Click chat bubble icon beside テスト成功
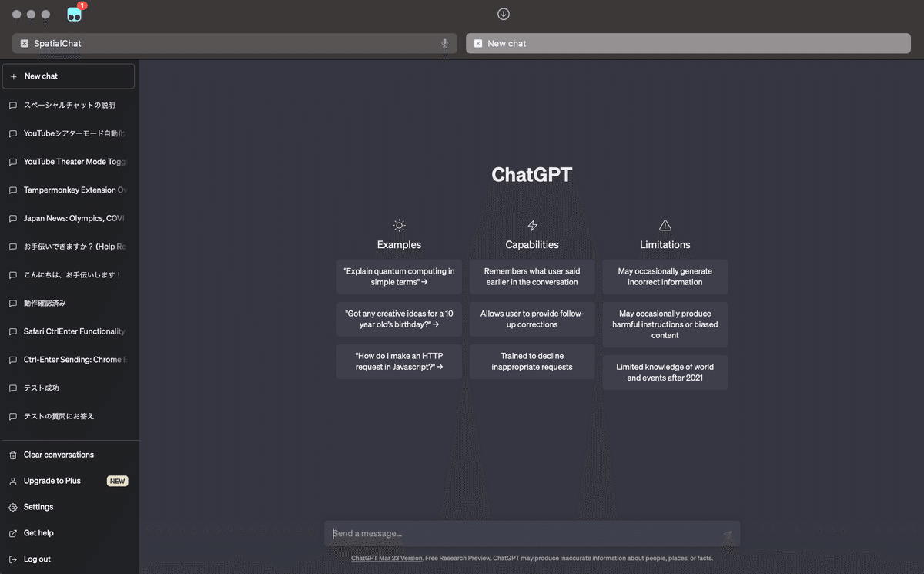 (12, 388)
